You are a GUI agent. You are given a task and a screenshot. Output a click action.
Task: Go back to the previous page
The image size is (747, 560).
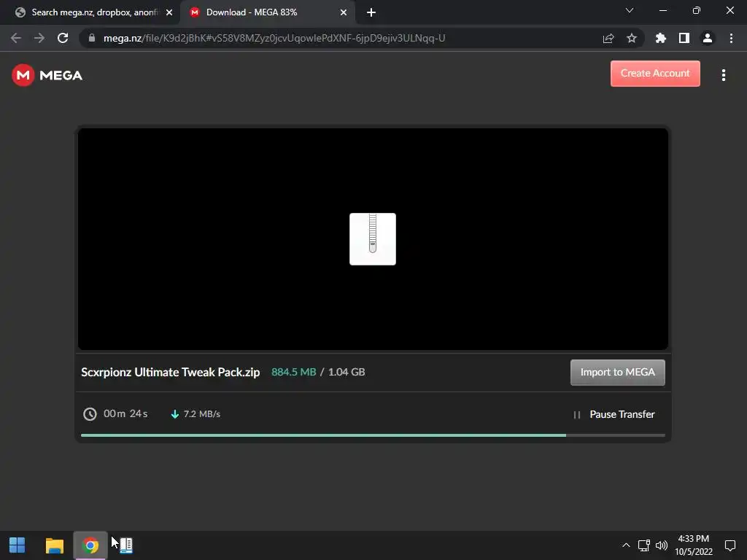coord(16,38)
